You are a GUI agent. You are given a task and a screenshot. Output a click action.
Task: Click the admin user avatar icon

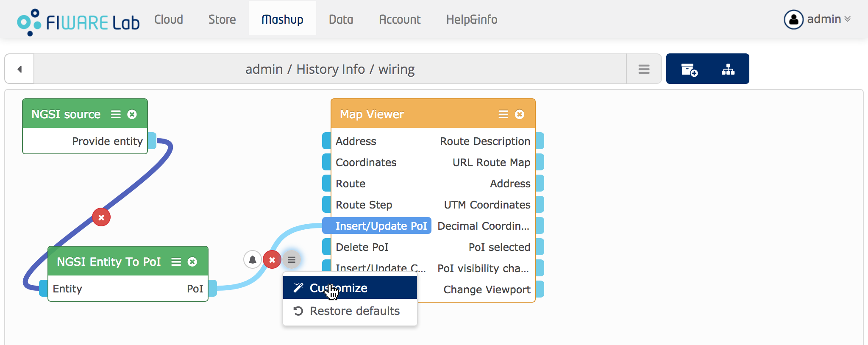793,19
